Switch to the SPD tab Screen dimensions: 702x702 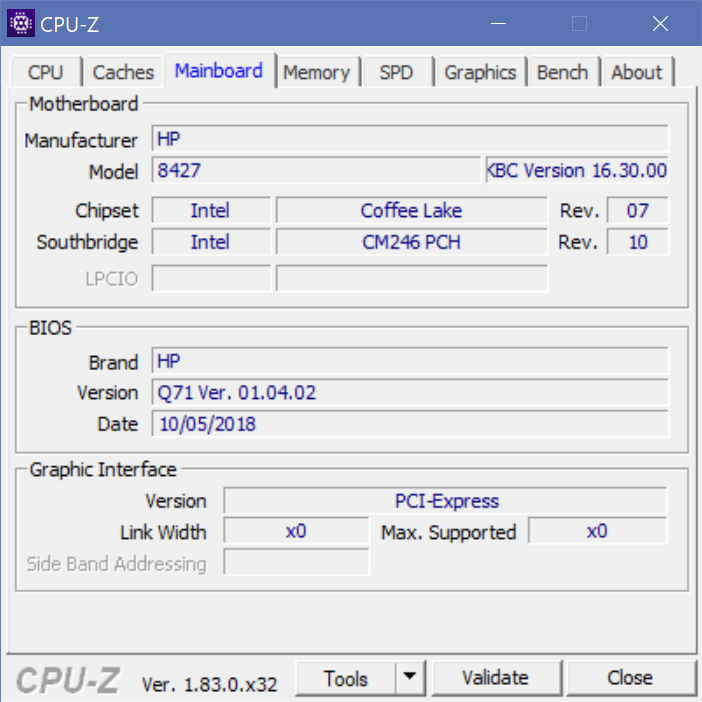click(x=397, y=72)
